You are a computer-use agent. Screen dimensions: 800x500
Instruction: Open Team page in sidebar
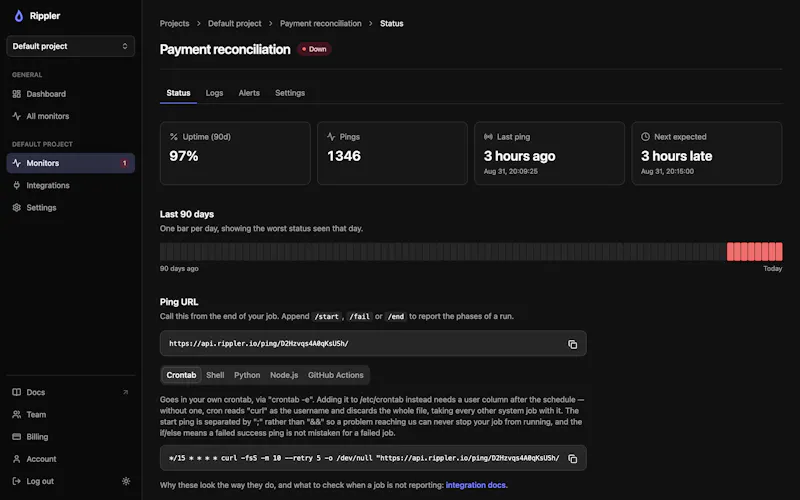coord(70,415)
